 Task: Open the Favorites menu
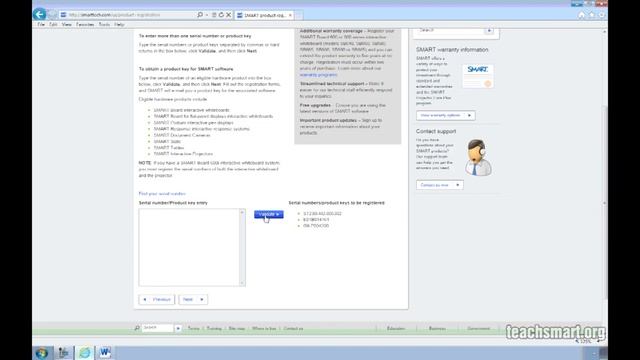click(x=85, y=24)
